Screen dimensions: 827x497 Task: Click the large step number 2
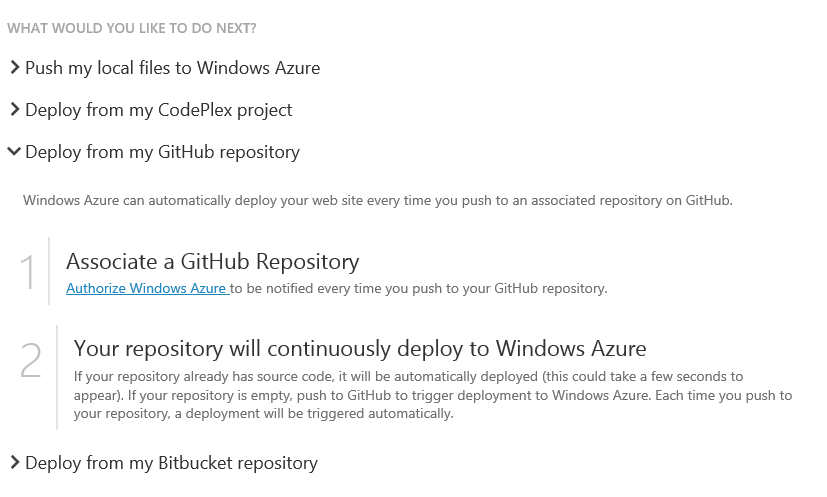[x=30, y=361]
